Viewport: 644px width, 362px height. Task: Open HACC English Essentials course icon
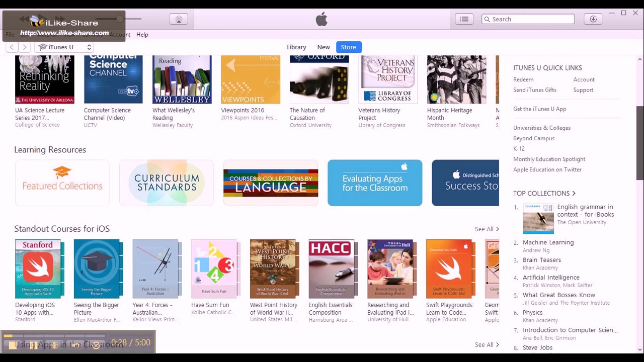coord(334,269)
